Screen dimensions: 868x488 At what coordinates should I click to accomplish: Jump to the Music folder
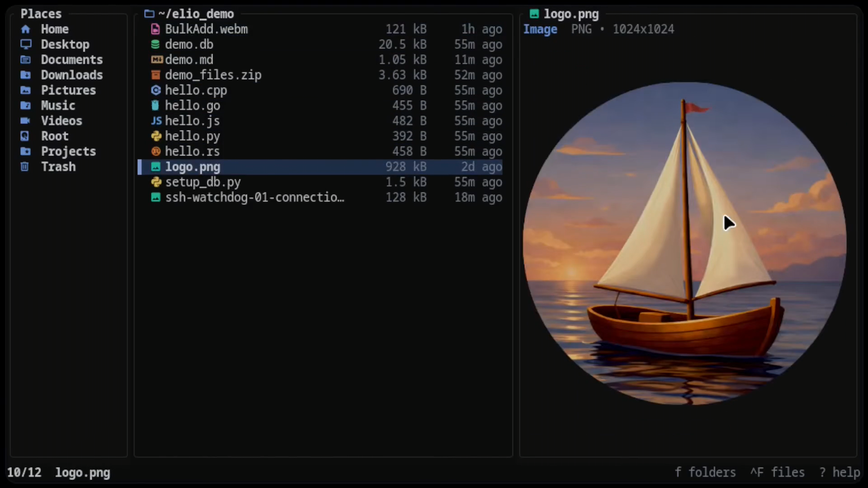coord(58,106)
